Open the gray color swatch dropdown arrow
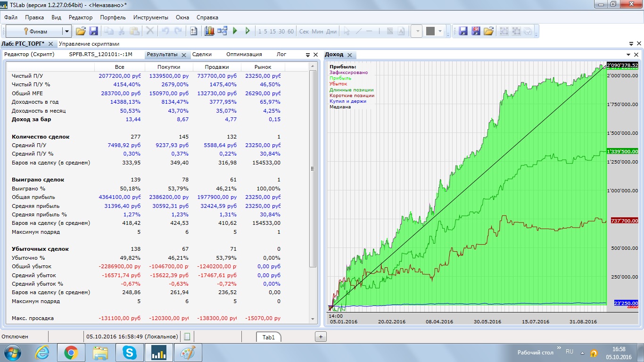 click(x=440, y=32)
